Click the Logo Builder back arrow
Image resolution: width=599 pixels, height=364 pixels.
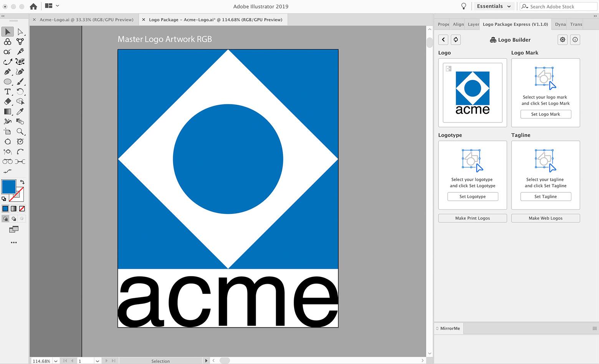443,40
